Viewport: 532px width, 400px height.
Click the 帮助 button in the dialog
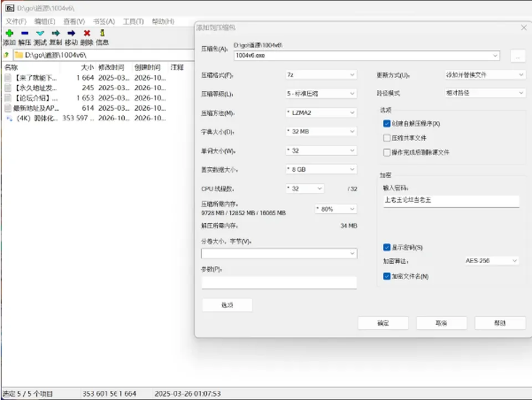(x=500, y=323)
